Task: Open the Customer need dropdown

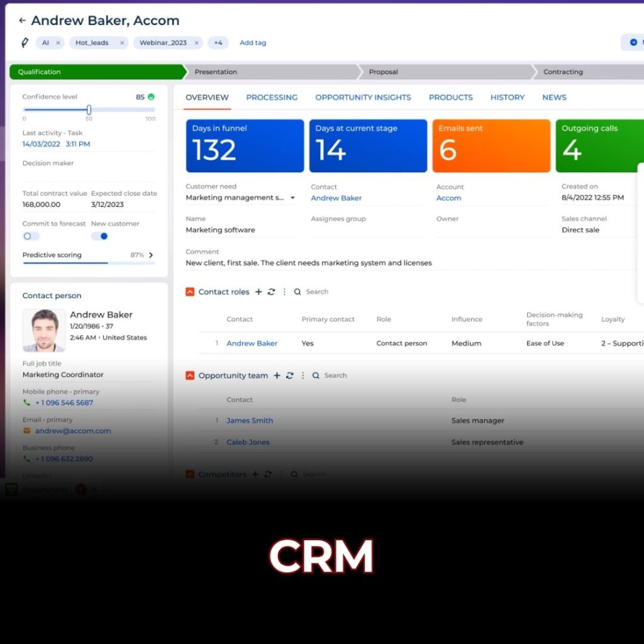Action: pyautogui.click(x=292, y=198)
